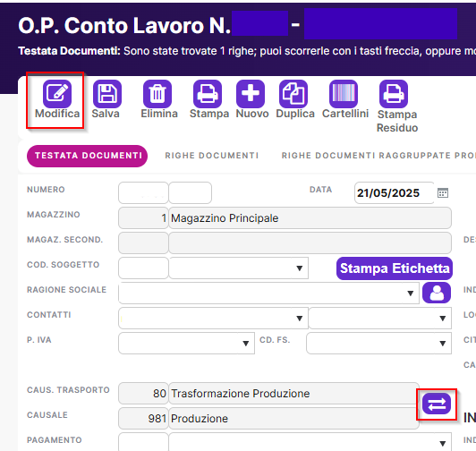Viewport: 476px width, 451px height.
Task: Select the Testata Documenti tab
Action: coord(88,156)
